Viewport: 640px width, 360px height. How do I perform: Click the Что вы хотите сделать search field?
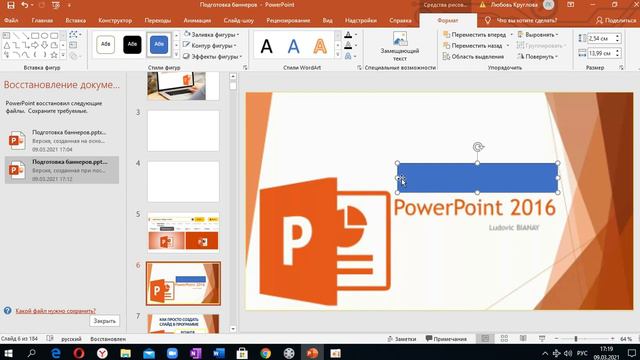tap(527, 20)
